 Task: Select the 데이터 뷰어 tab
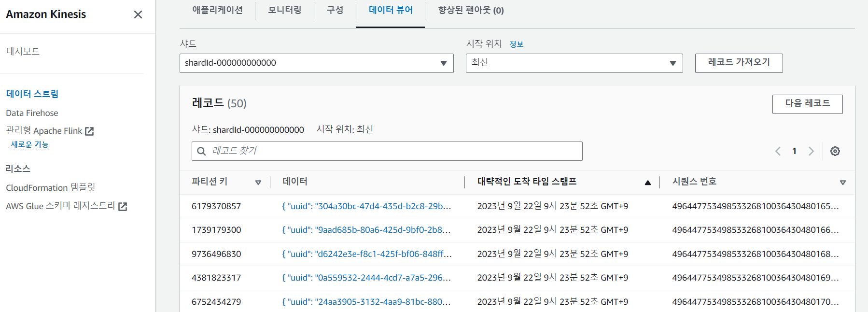pos(391,10)
